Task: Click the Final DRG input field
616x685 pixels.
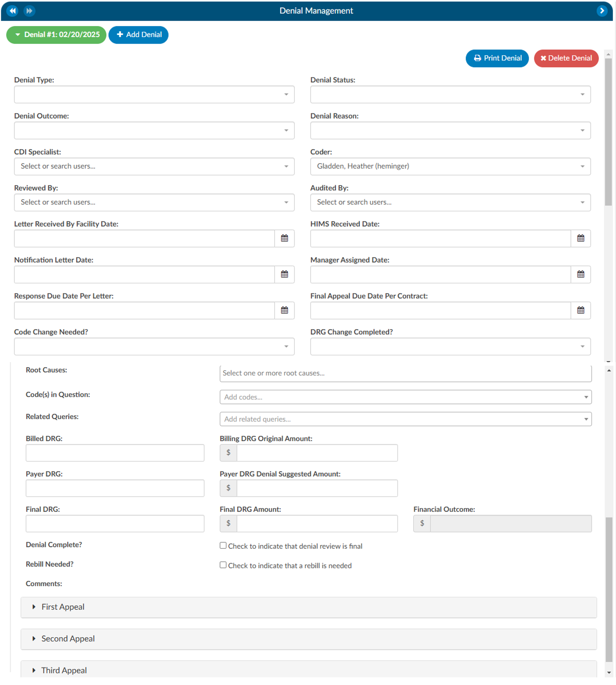Action: (x=115, y=524)
